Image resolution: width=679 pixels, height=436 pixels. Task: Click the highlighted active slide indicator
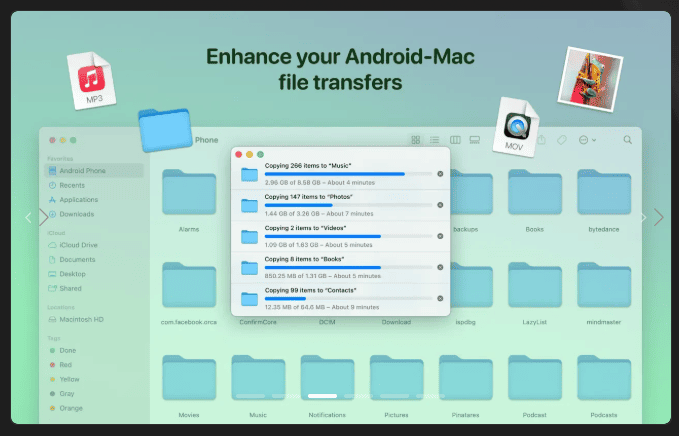tap(322, 396)
